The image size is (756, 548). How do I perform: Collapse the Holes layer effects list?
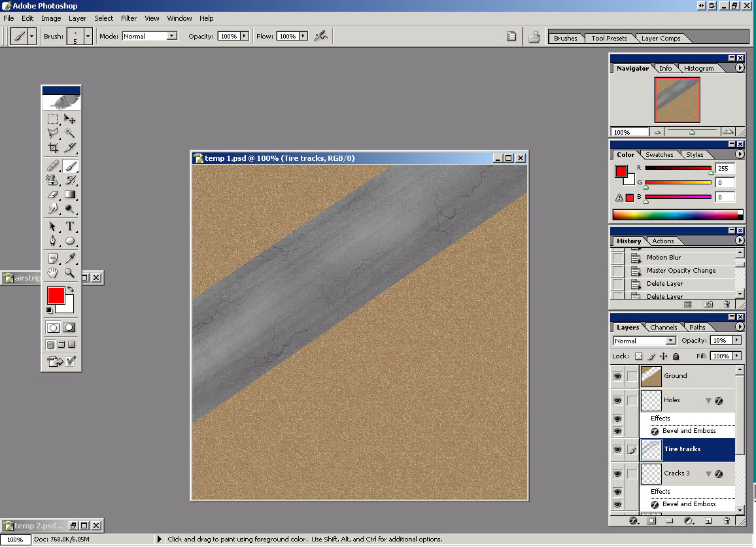click(x=708, y=400)
